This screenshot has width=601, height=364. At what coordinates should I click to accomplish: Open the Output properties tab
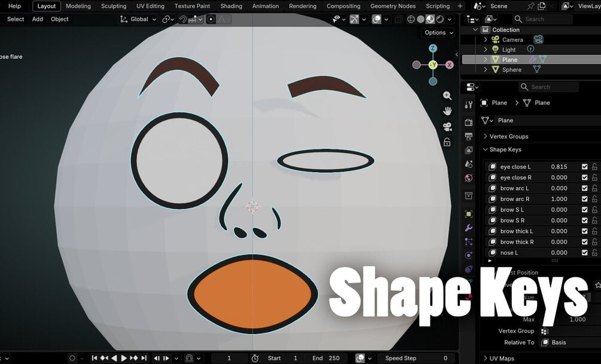(x=468, y=136)
